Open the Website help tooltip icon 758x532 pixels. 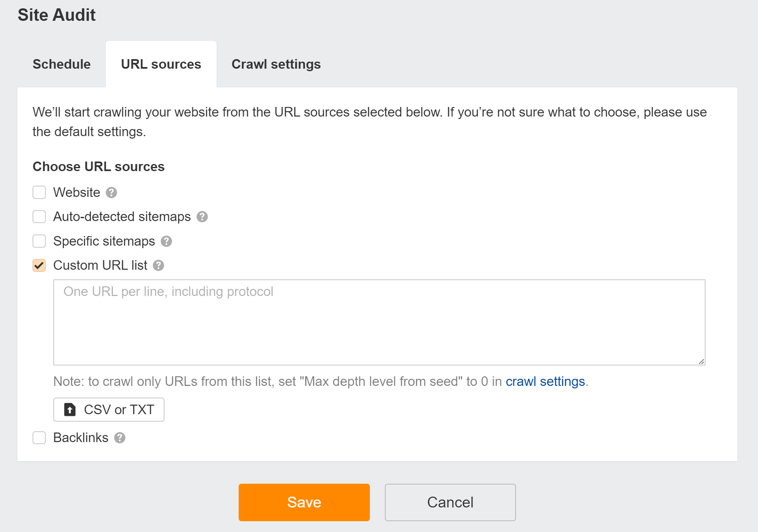pos(111,192)
